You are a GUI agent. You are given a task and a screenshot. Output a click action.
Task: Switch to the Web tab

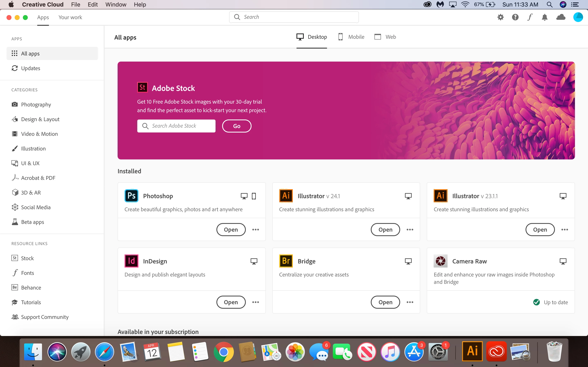(x=385, y=37)
